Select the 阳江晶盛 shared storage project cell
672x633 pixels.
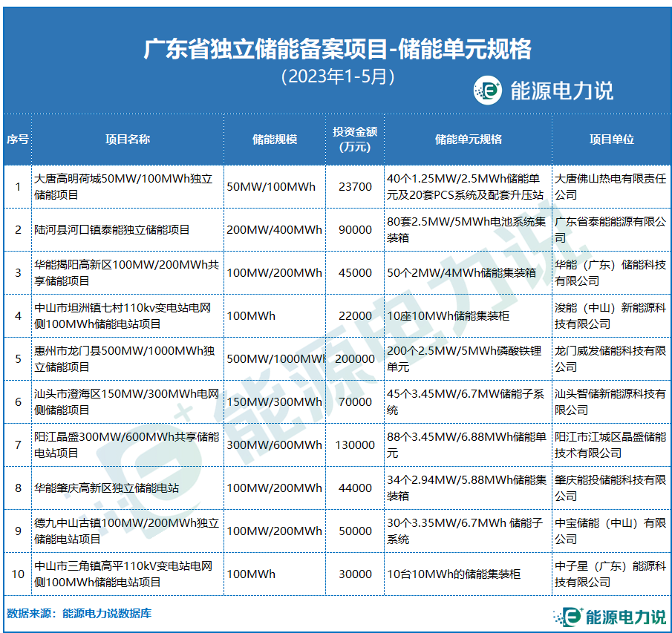point(127,445)
